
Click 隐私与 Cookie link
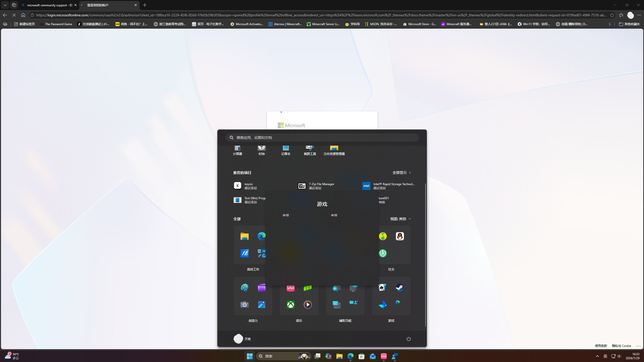coord(621,346)
